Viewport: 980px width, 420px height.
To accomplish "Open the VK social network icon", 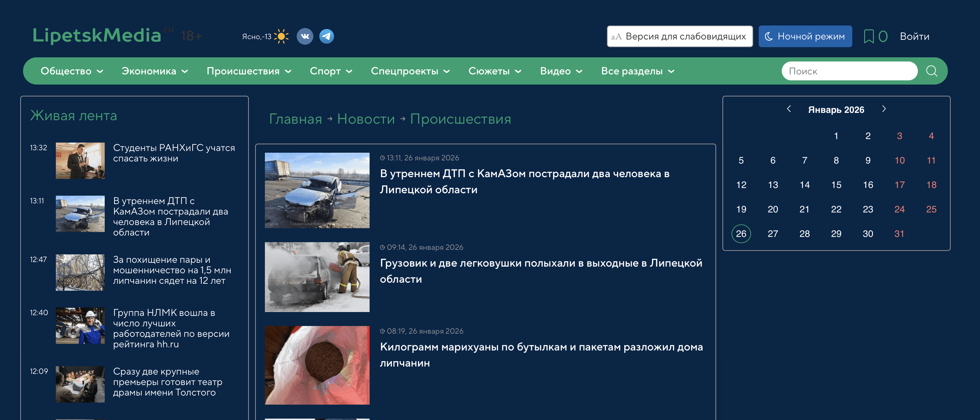I will (x=305, y=37).
